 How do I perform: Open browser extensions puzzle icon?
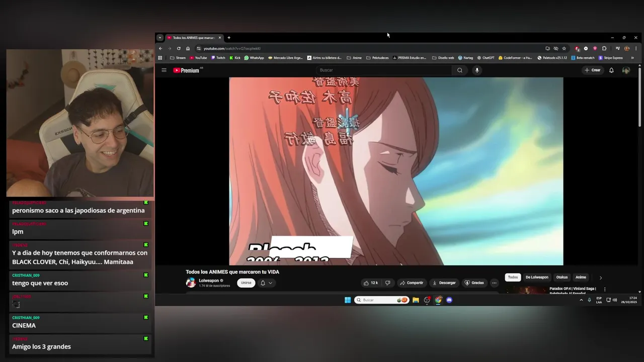point(604,49)
